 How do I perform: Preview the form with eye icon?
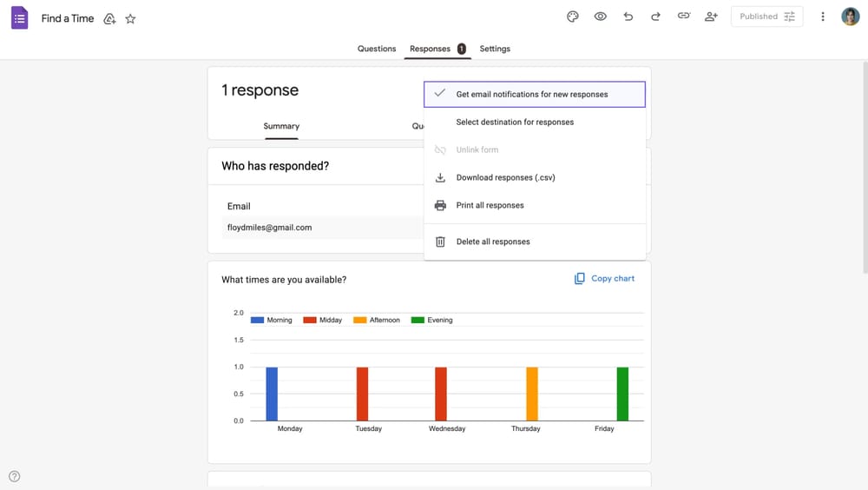click(600, 17)
